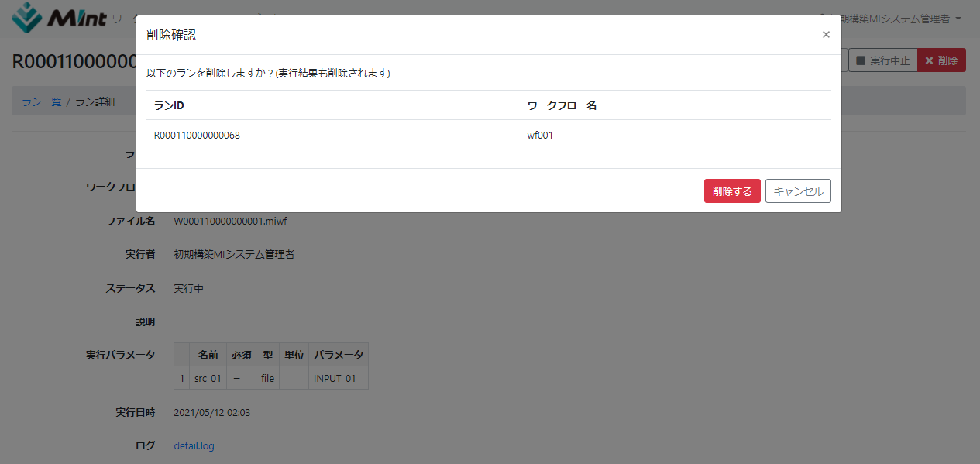Click ラン詳細 in the breadcrumb
This screenshot has height=464, width=980.
coord(95,101)
